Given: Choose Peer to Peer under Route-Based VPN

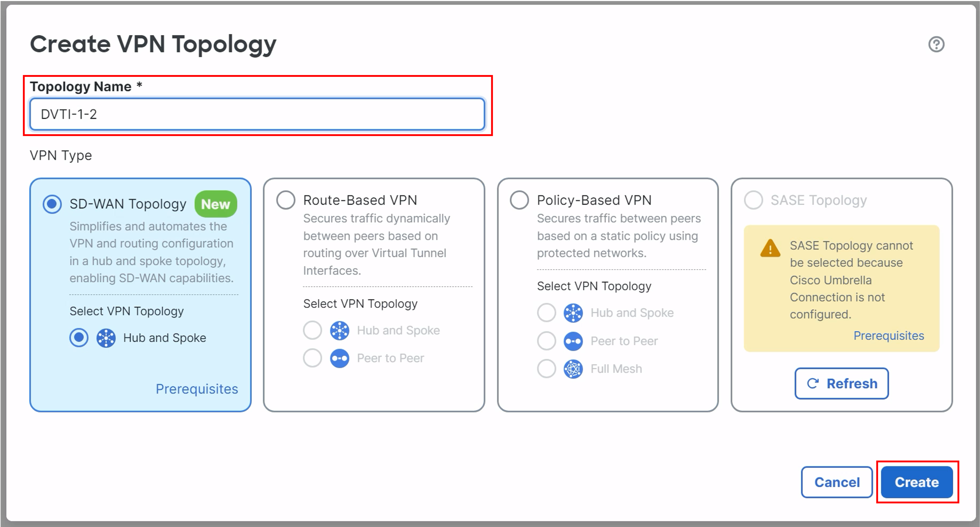Looking at the screenshot, I should coord(312,358).
